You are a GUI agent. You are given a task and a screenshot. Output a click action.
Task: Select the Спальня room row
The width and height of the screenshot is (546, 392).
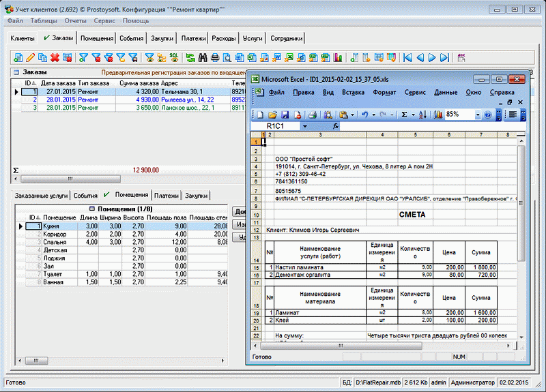[122, 242]
